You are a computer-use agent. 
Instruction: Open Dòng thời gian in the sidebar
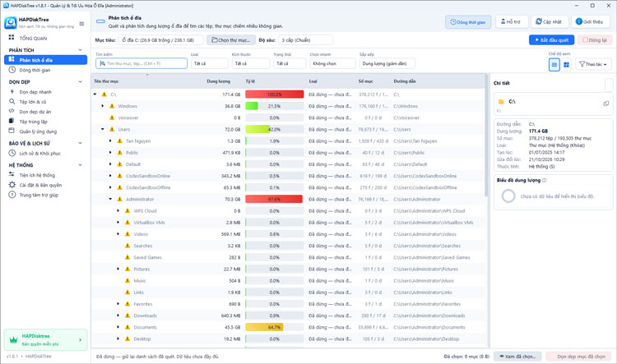point(45,70)
